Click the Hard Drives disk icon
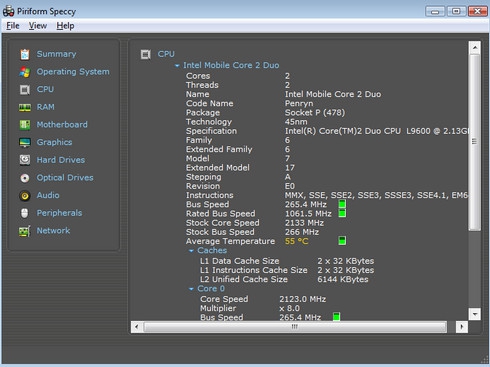490x367 pixels. coord(25,160)
